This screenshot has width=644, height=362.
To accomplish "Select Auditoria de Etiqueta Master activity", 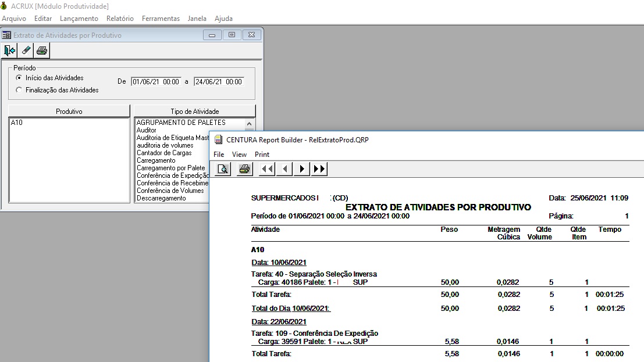I will click(173, 138).
